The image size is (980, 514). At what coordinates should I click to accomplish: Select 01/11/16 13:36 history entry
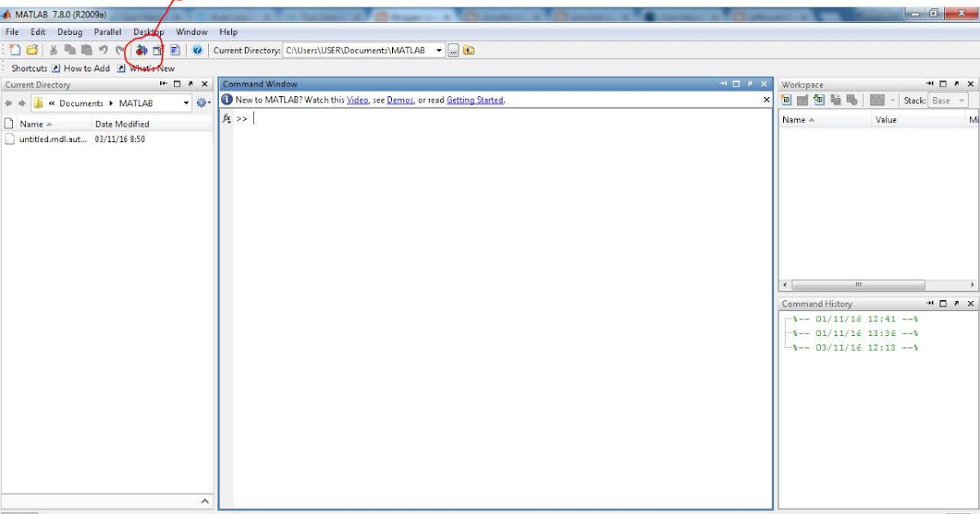click(855, 333)
